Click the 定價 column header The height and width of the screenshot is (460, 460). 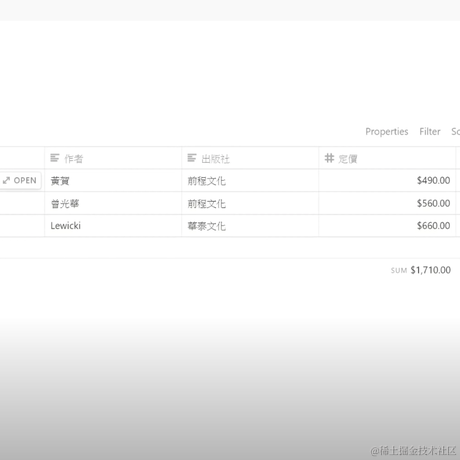click(x=387, y=158)
